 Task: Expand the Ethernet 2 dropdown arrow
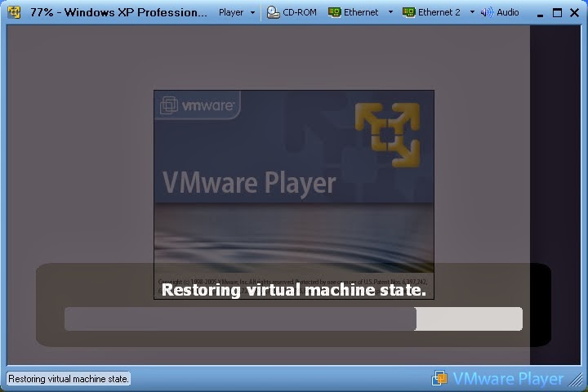coord(472,12)
